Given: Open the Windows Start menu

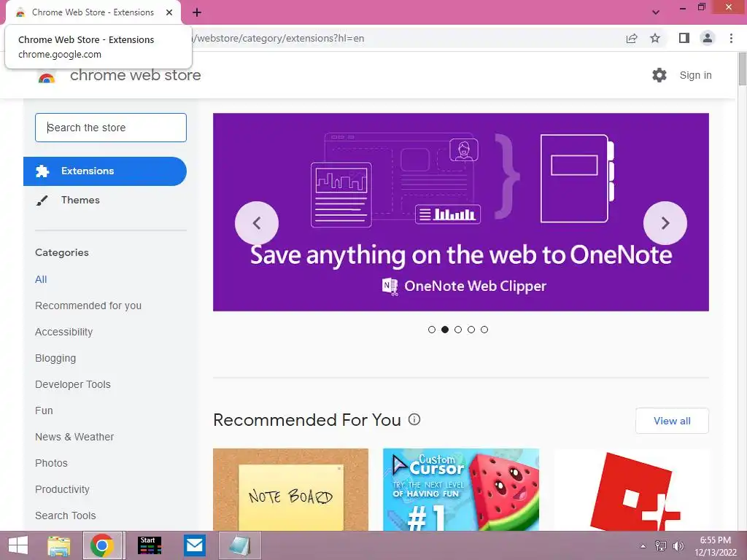Looking at the screenshot, I should pyautogui.click(x=18, y=545).
